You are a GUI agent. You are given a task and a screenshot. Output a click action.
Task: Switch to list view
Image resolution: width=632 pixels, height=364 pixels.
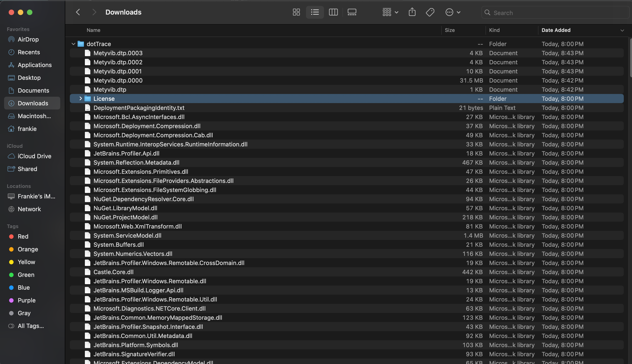point(315,12)
